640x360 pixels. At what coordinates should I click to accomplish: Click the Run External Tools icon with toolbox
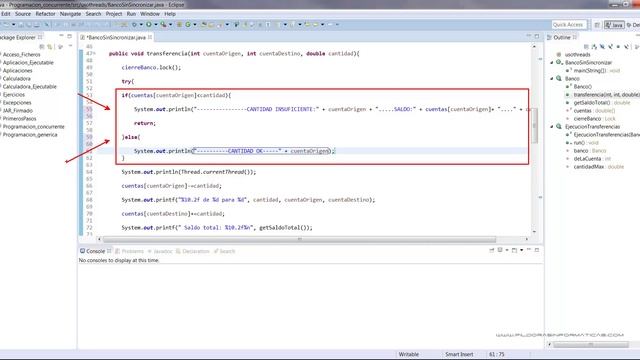point(163,24)
